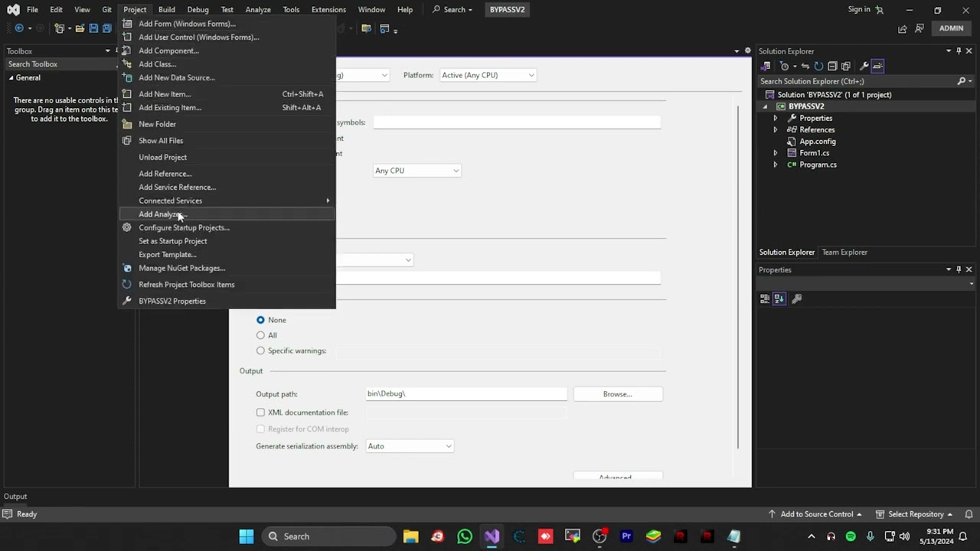Select the All radio button

click(x=260, y=335)
